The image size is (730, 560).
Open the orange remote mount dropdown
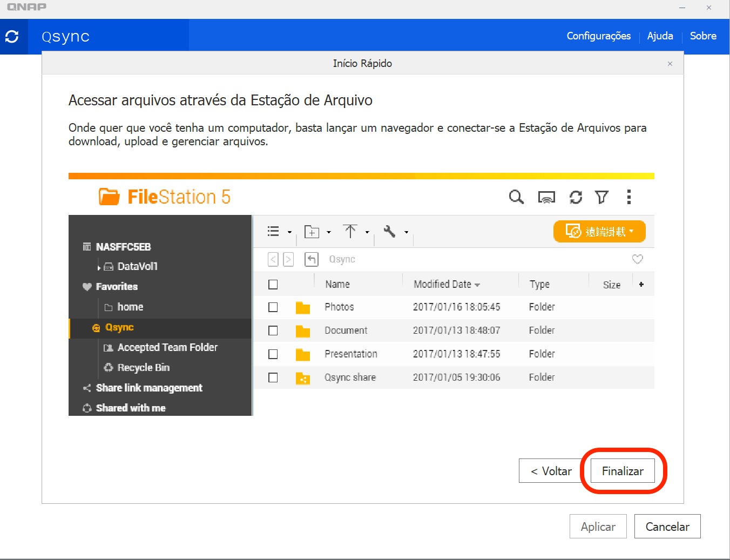599,232
